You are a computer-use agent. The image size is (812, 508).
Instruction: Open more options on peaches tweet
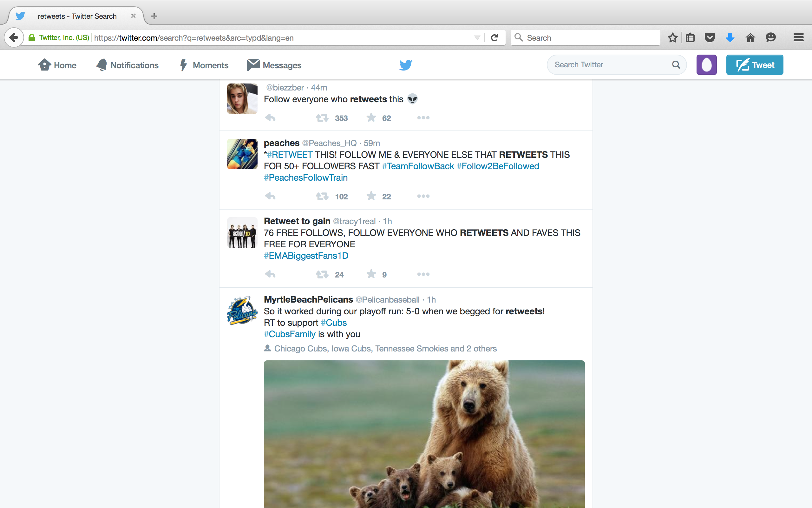tap(423, 196)
